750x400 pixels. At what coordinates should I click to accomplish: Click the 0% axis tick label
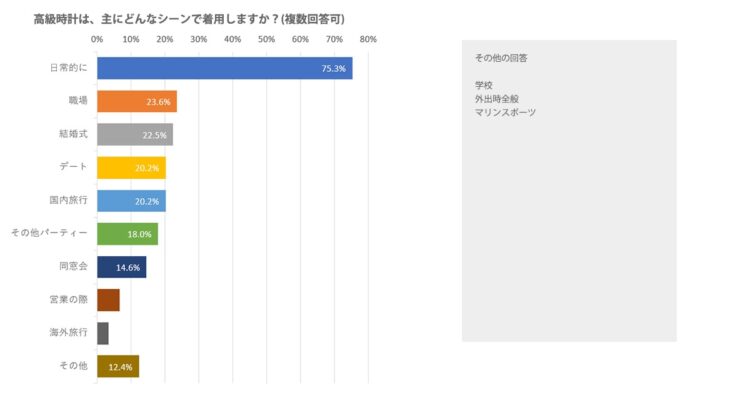tap(97, 40)
